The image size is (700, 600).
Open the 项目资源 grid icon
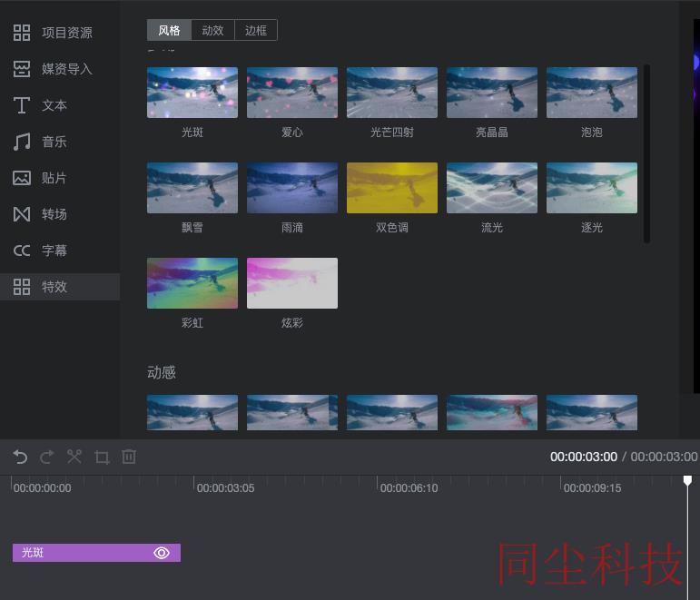22,33
